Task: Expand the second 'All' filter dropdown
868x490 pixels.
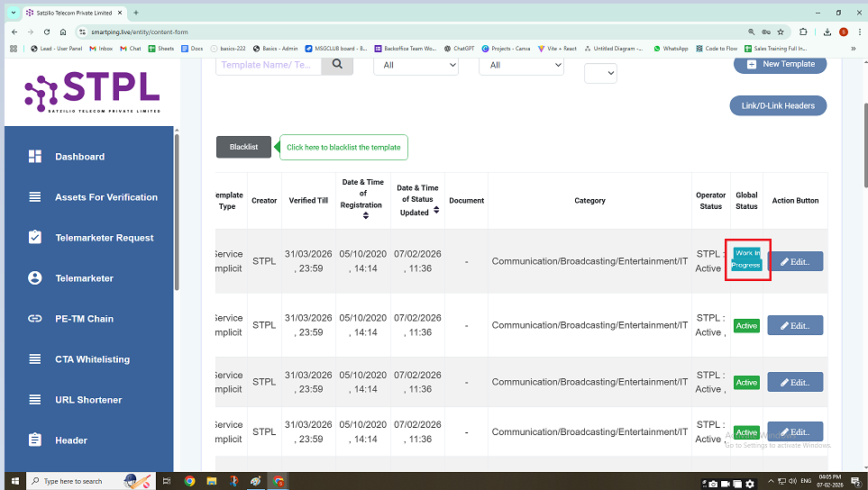Action: pos(522,65)
